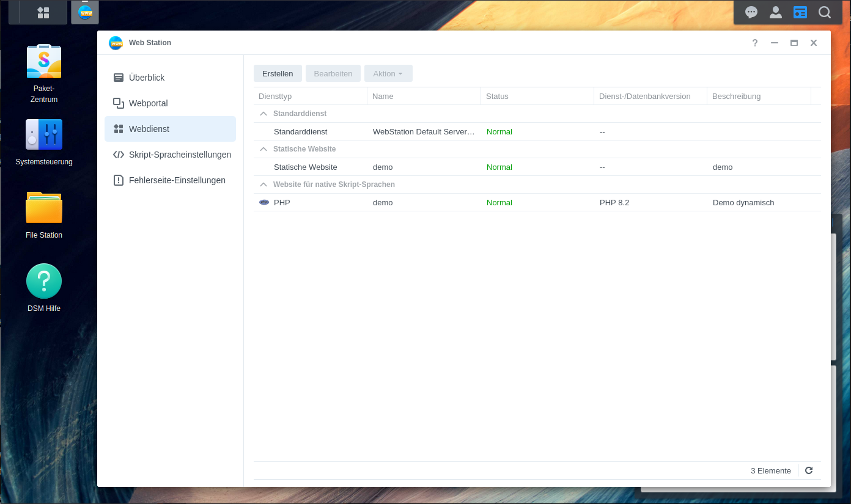
Task: Open Web Station help question mark
Action: (755, 43)
